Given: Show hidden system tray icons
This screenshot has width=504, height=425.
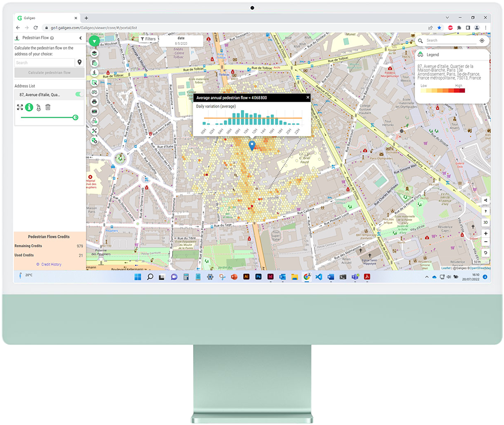Looking at the screenshot, I should click(427, 277).
